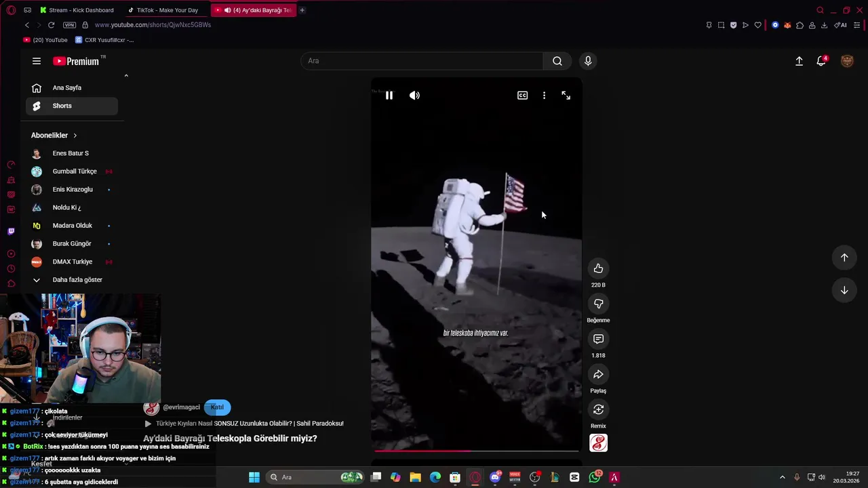Toggle closed captions on the Short
Image resolution: width=868 pixels, height=488 pixels.
[522, 96]
